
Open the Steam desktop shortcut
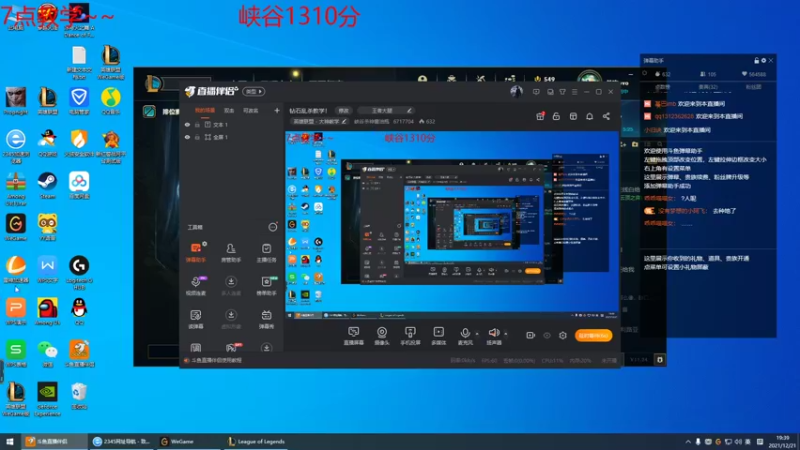pos(47,185)
